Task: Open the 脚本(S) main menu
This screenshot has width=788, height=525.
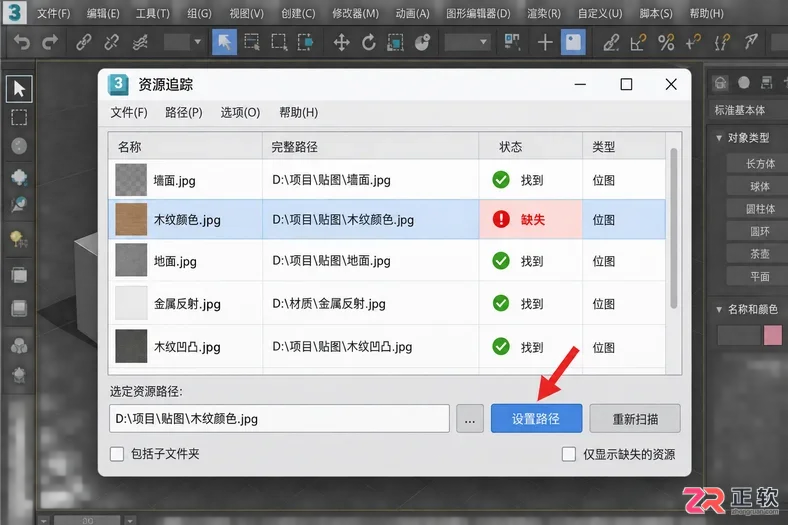Action: 656,14
